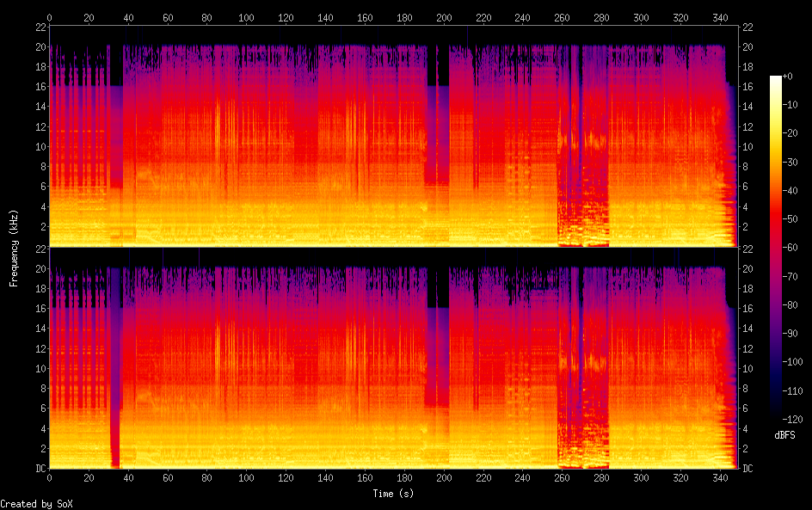Click the 200 s tick on the top time axis
The height and width of the screenshot is (510, 812).
tap(444, 17)
